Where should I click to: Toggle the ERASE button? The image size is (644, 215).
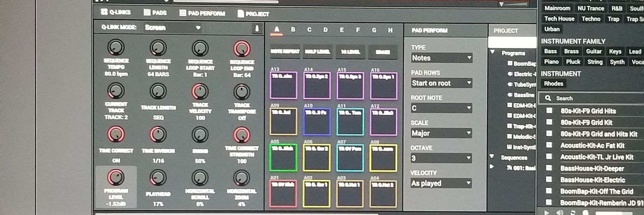coord(383,52)
